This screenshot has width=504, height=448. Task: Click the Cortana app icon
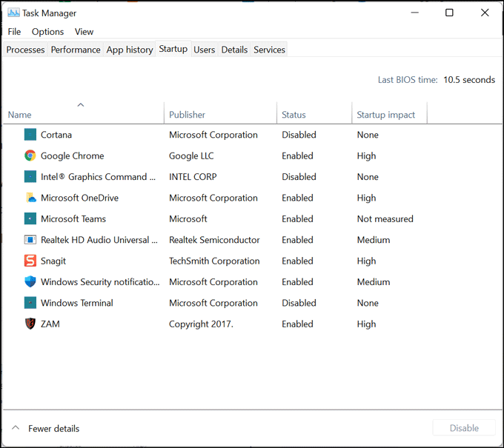pos(30,135)
